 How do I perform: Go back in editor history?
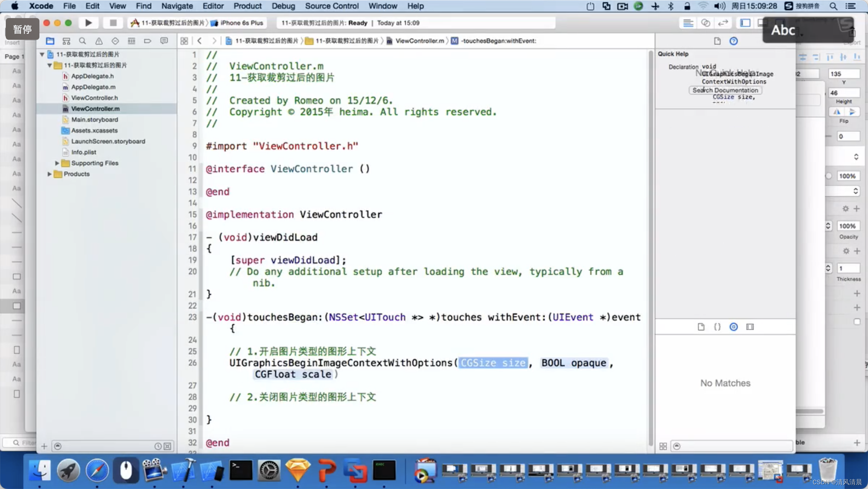(199, 41)
